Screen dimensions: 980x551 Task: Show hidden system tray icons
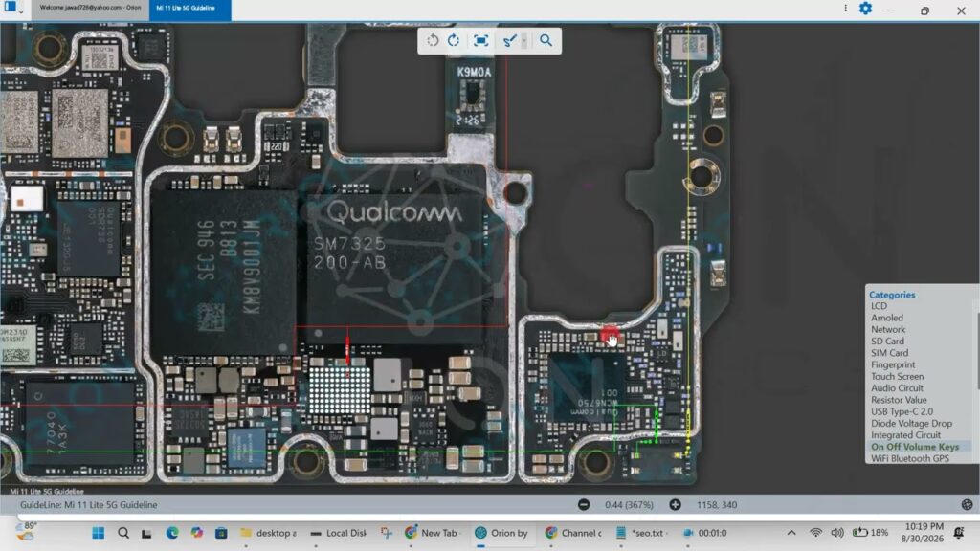point(791,533)
